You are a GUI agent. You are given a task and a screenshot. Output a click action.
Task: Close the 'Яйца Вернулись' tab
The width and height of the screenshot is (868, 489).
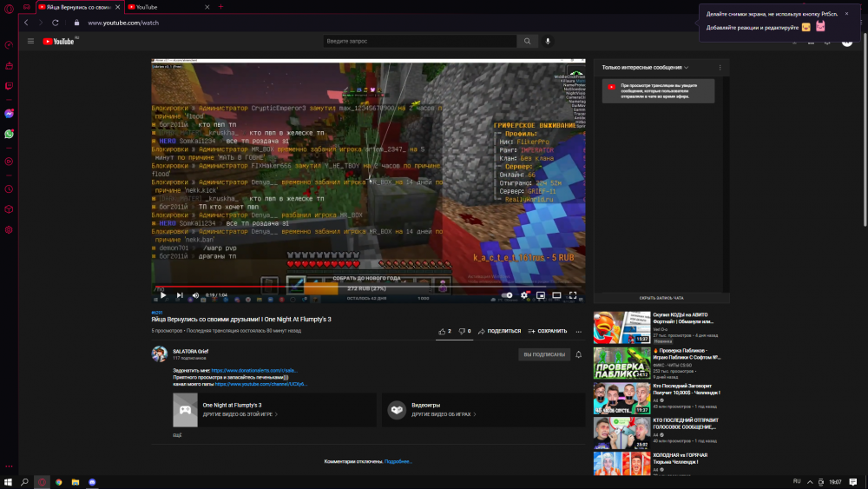[117, 7]
